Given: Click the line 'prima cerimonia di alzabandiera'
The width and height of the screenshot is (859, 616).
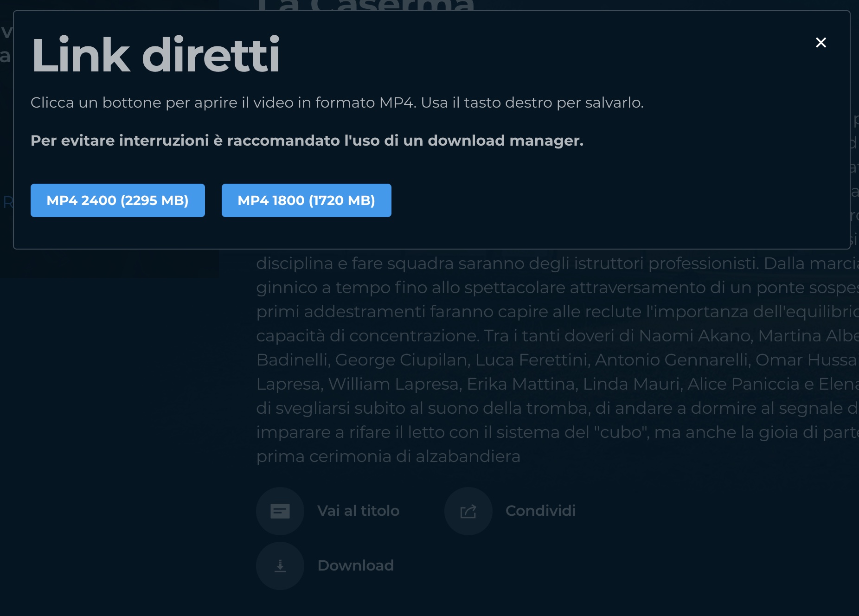Looking at the screenshot, I should pos(388,456).
